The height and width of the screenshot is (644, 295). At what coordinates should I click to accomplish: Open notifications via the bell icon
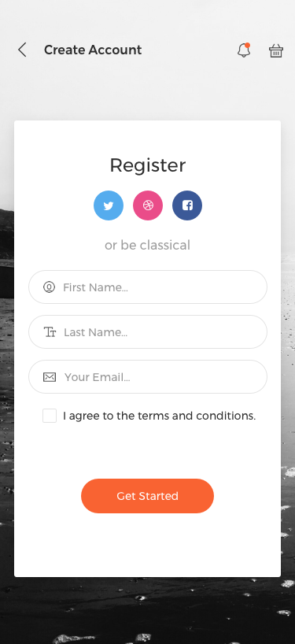[244, 50]
